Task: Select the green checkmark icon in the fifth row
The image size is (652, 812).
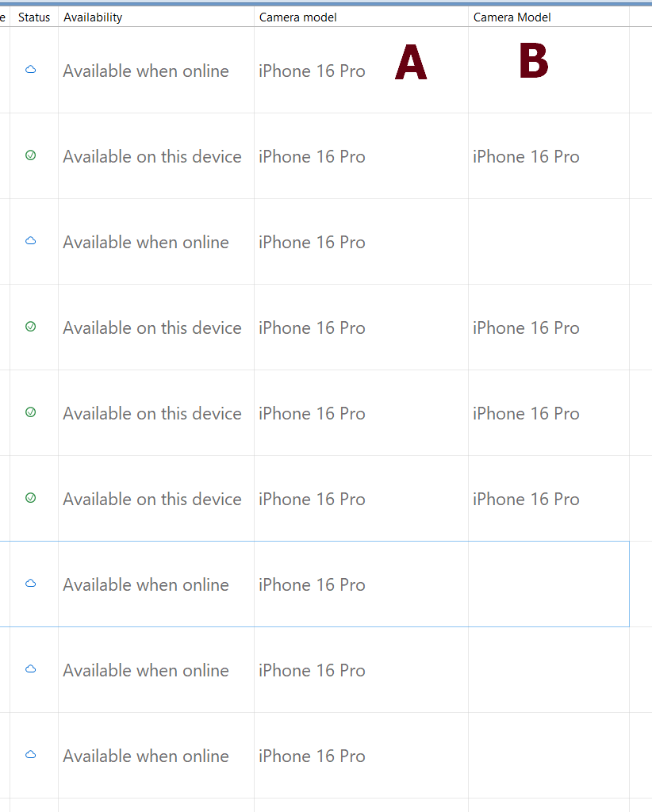Action: 31,412
